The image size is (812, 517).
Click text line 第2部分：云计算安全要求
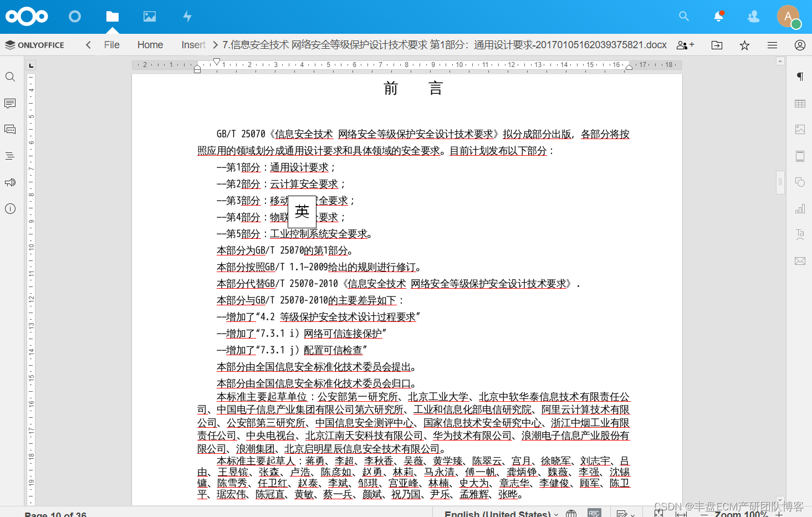coord(280,184)
